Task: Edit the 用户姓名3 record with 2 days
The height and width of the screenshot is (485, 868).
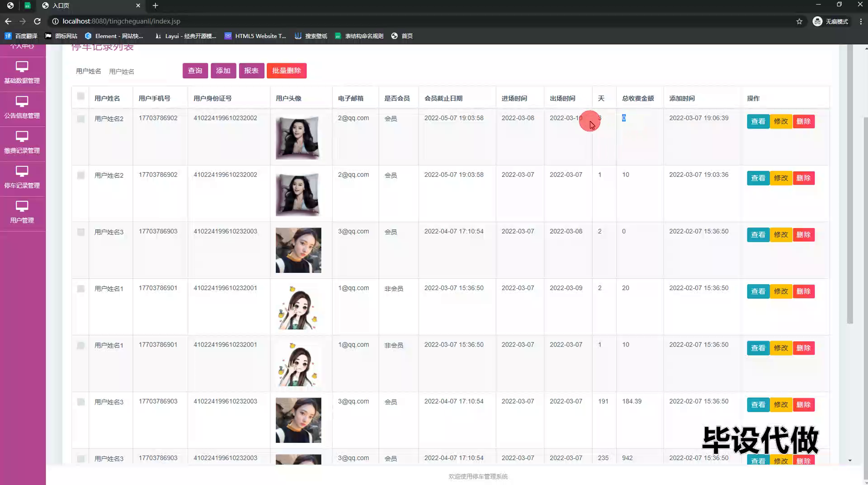Action: 781,235
